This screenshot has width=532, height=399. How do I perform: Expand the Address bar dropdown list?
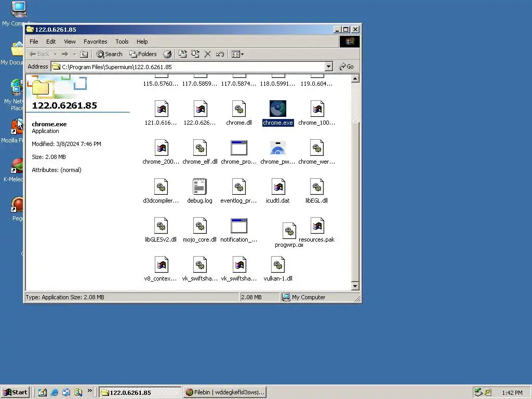click(328, 67)
